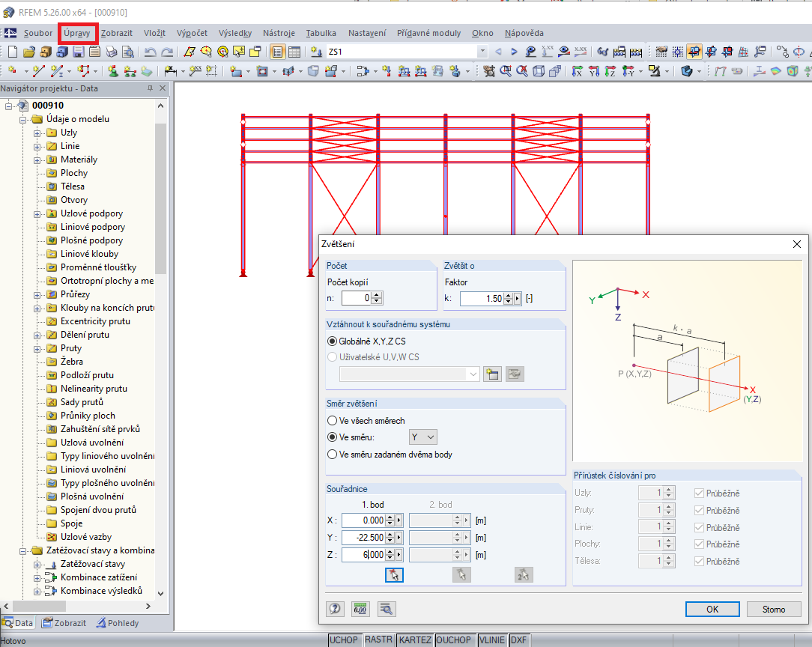Switch to the Pohledy navigator tab
This screenshot has height=647, width=812.
pos(118,623)
